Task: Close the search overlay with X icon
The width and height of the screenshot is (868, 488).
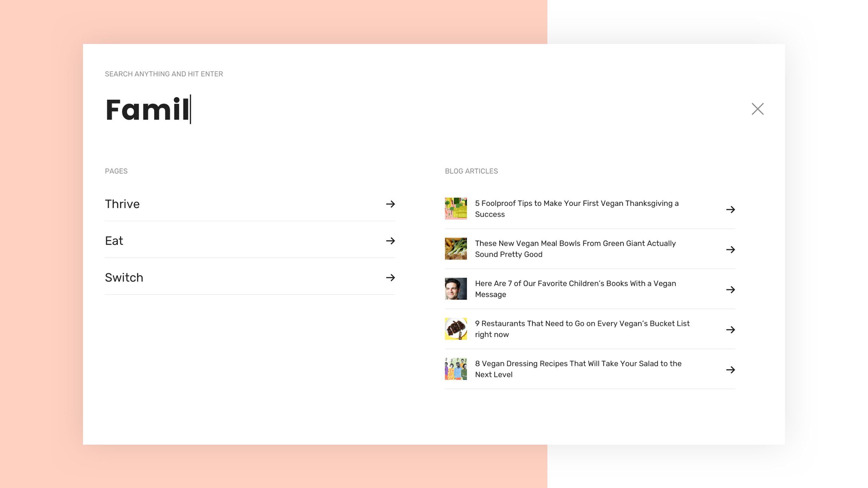Action: coord(757,109)
